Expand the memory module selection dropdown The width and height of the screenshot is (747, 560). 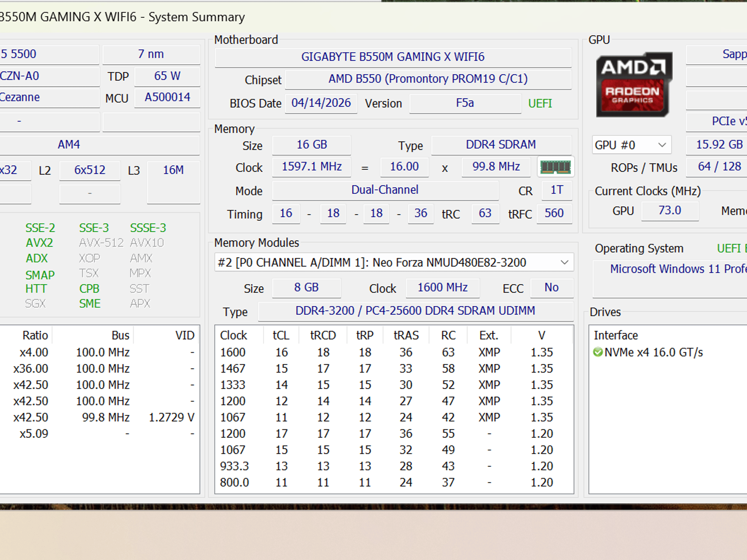click(x=394, y=262)
